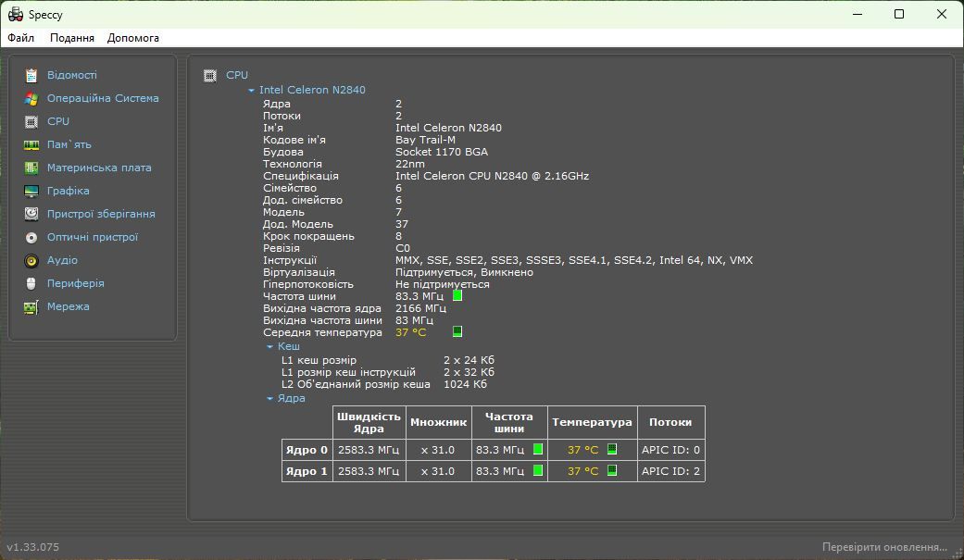Click the Мережа network card icon
The width and height of the screenshot is (964, 560).
tap(31, 306)
